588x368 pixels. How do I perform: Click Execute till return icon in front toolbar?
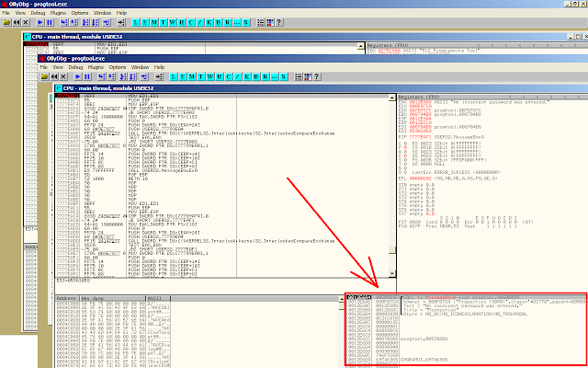(x=144, y=76)
